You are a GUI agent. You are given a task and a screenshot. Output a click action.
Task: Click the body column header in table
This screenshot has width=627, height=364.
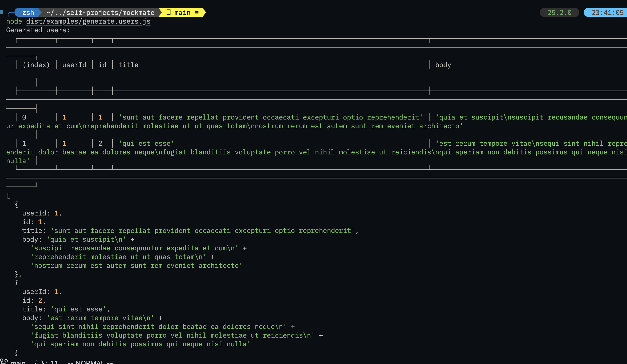pos(443,65)
